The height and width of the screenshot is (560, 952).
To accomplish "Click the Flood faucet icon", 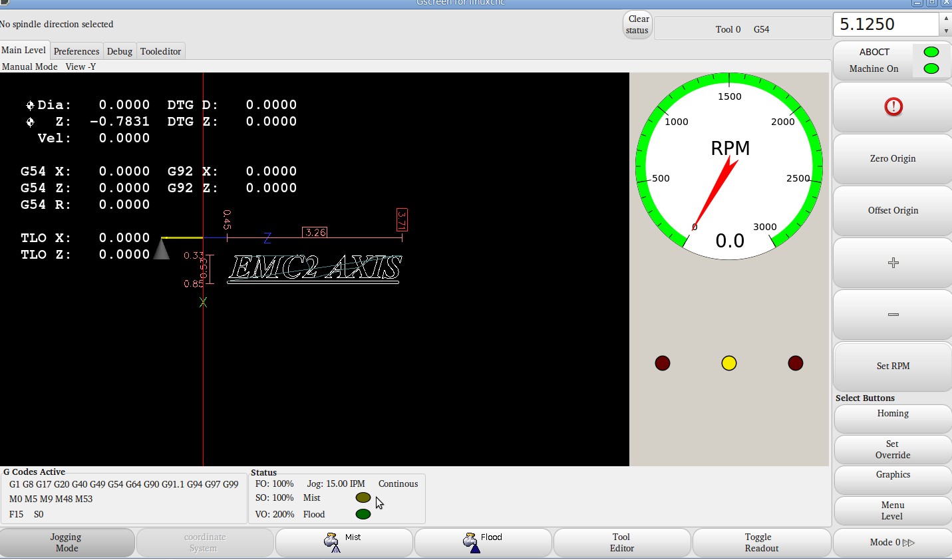I will coord(471,543).
